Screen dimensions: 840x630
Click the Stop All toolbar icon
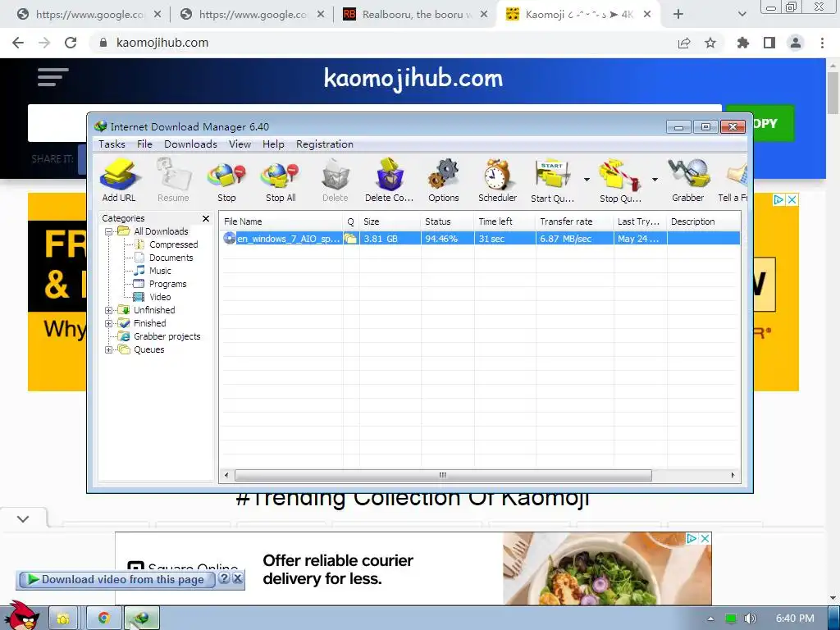[281, 180]
